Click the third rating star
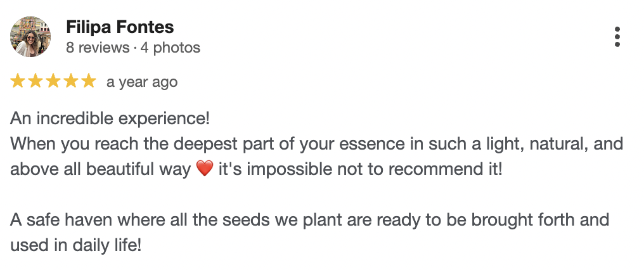This screenshot has width=644, height=270. click(x=53, y=81)
